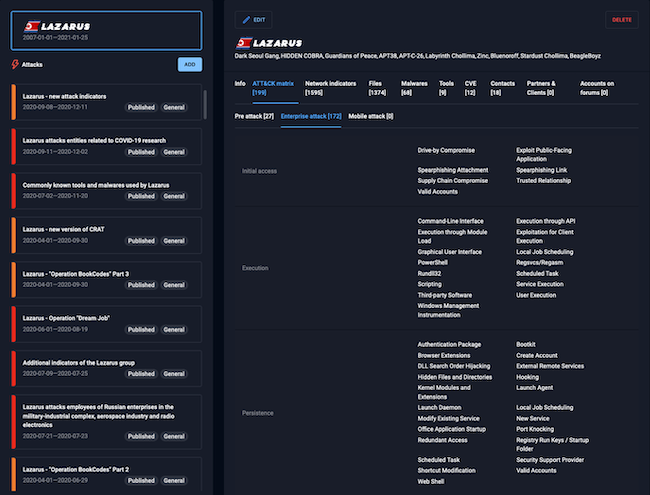This screenshot has width=650, height=495.
Task: Click Port Knocking technique
Action: tap(535, 429)
